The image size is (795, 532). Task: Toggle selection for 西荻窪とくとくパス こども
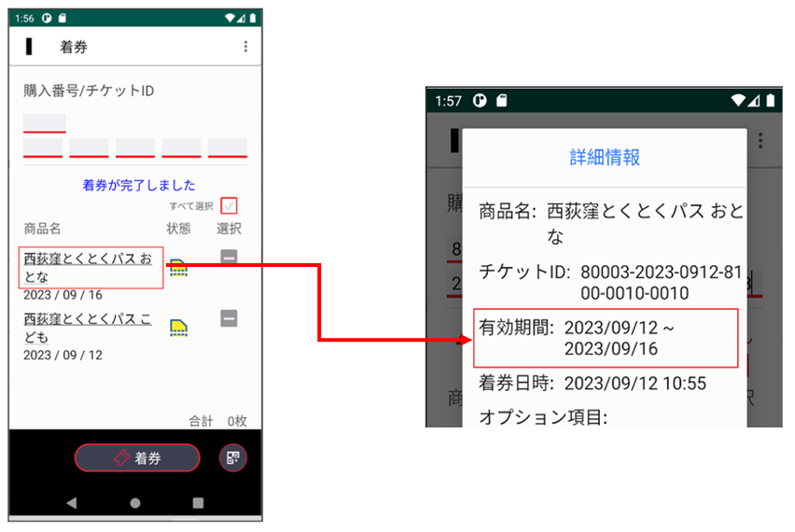click(x=229, y=318)
